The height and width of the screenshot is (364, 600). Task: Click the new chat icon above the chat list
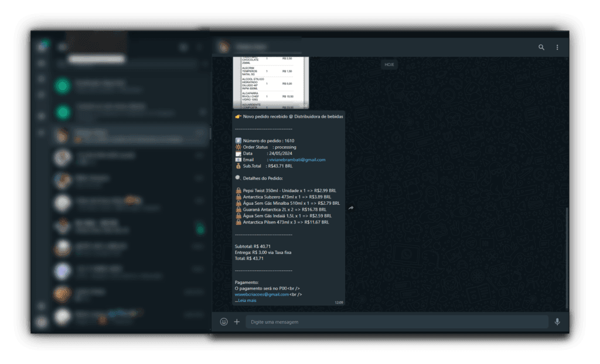[183, 47]
